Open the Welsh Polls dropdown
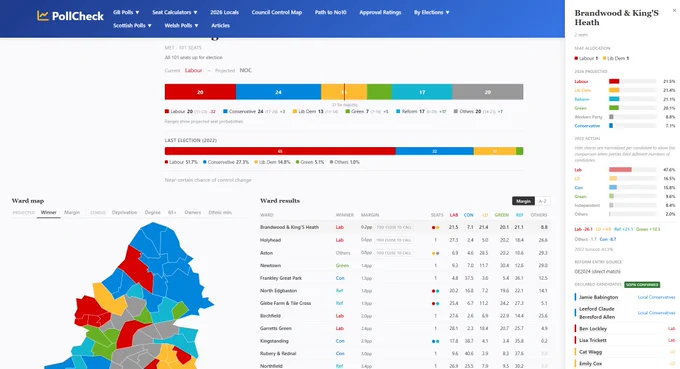Image resolution: width=680 pixels, height=369 pixels. click(x=181, y=26)
